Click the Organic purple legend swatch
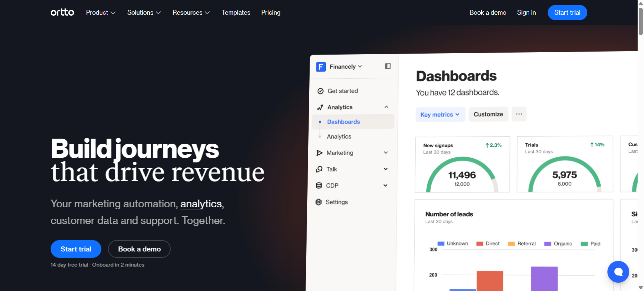The image size is (644, 291). click(x=547, y=244)
